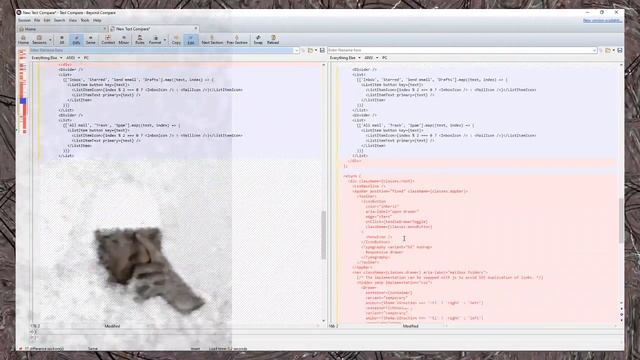The image size is (640, 360).
Task: Click the Home toolbar icon
Action: 23,40
